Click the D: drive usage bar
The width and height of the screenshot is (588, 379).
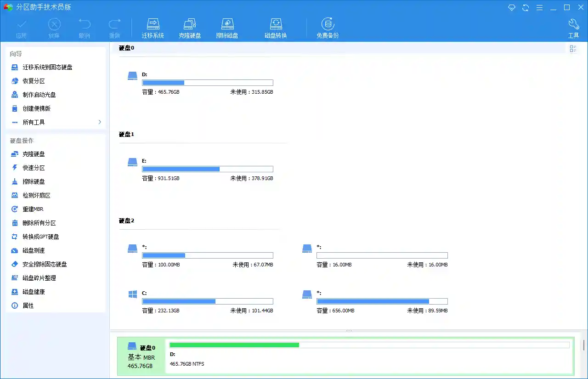click(208, 83)
